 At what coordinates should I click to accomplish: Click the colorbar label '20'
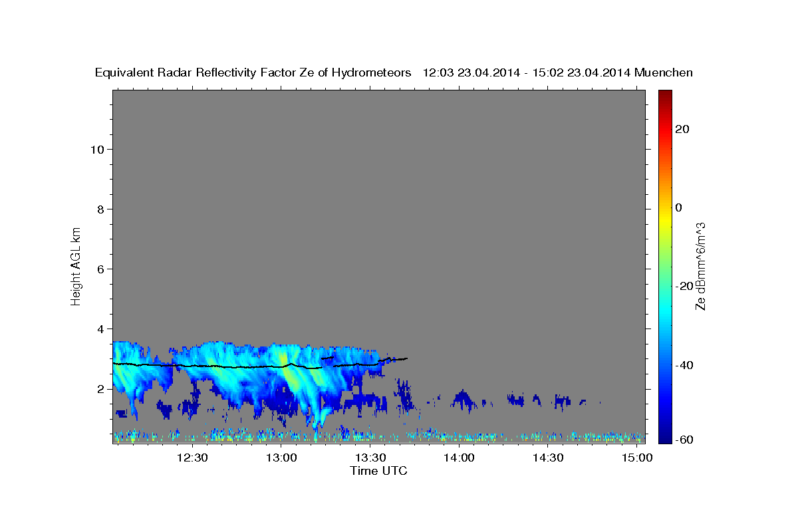[681, 128]
